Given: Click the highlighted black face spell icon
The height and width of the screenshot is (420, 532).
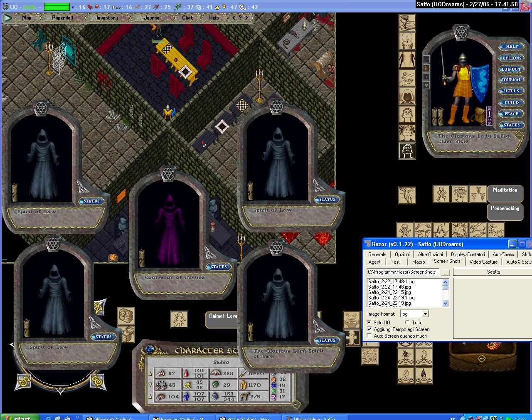Looking at the screenshot, I should 407,151.
